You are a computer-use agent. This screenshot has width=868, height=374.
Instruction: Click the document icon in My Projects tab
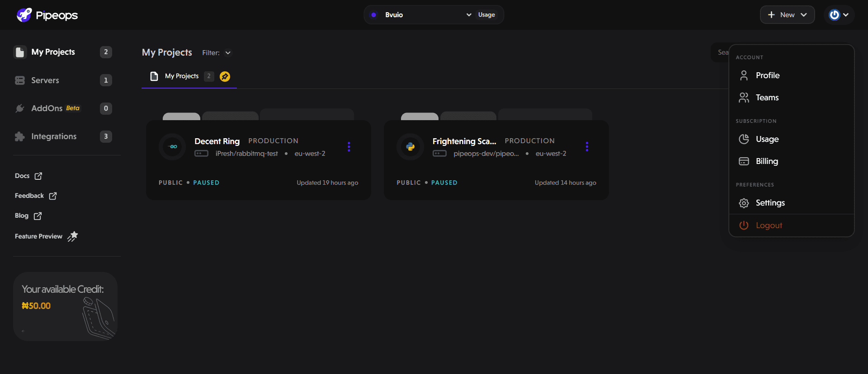click(154, 76)
